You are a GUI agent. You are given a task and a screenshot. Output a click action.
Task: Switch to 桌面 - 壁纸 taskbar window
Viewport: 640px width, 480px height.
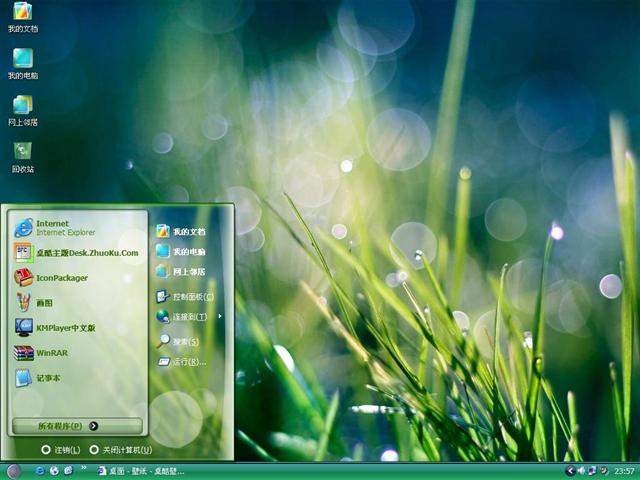tap(141, 471)
